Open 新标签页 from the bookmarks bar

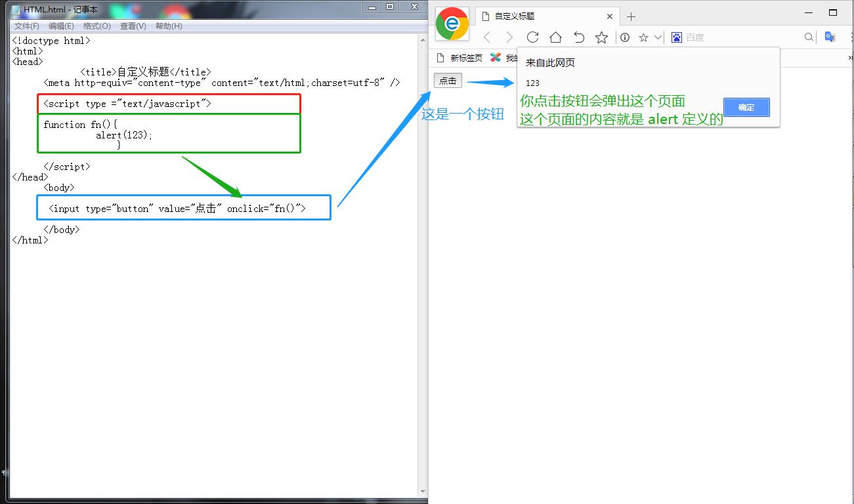465,57
